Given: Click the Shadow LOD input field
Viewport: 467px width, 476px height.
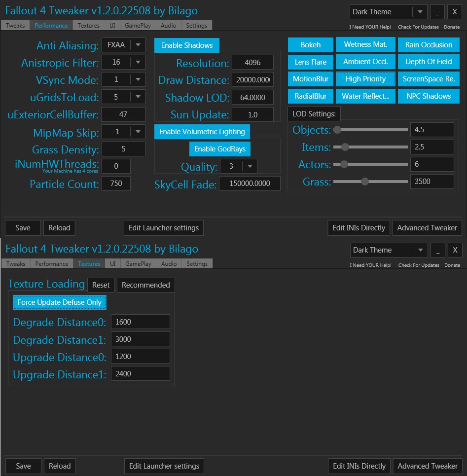Looking at the screenshot, I should click(x=252, y=98).
